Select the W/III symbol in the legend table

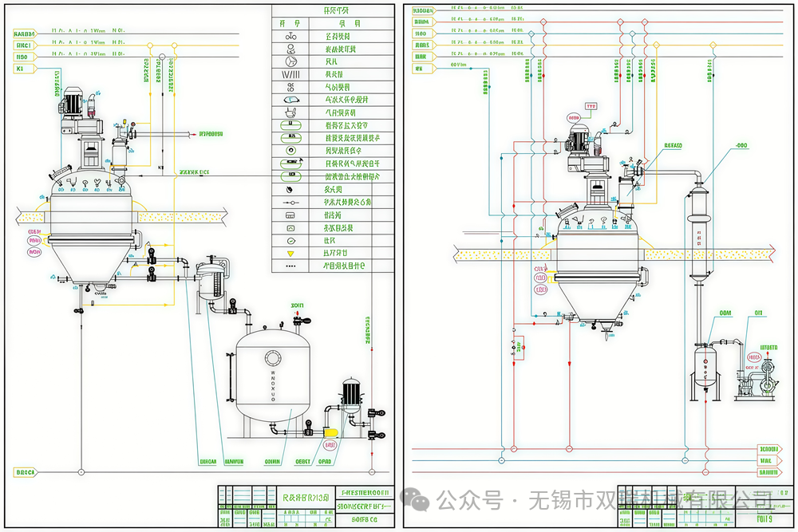(x=290, y=74)
